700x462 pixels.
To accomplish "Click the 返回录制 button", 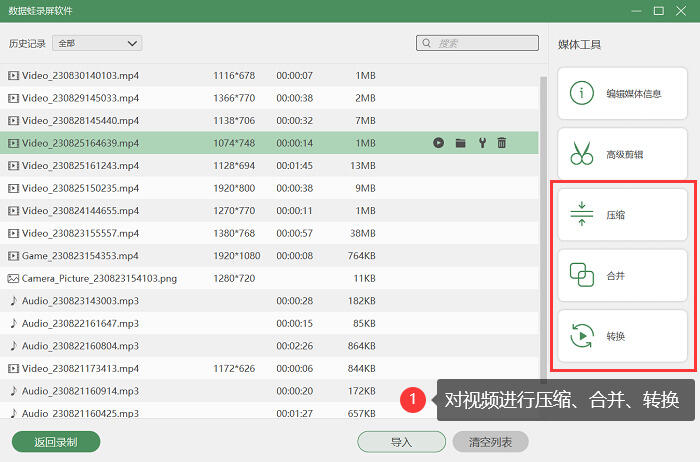I will coord(56,442).
